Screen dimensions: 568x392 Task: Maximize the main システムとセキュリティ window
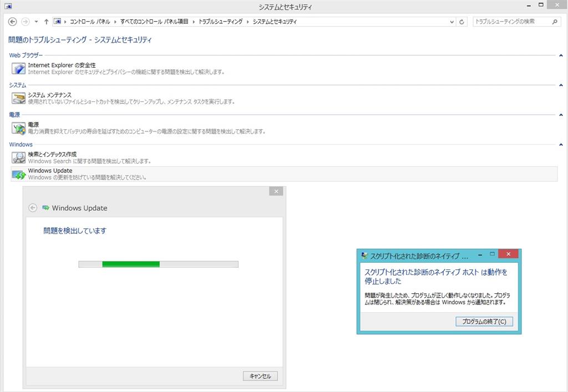(x=541, y=4)
